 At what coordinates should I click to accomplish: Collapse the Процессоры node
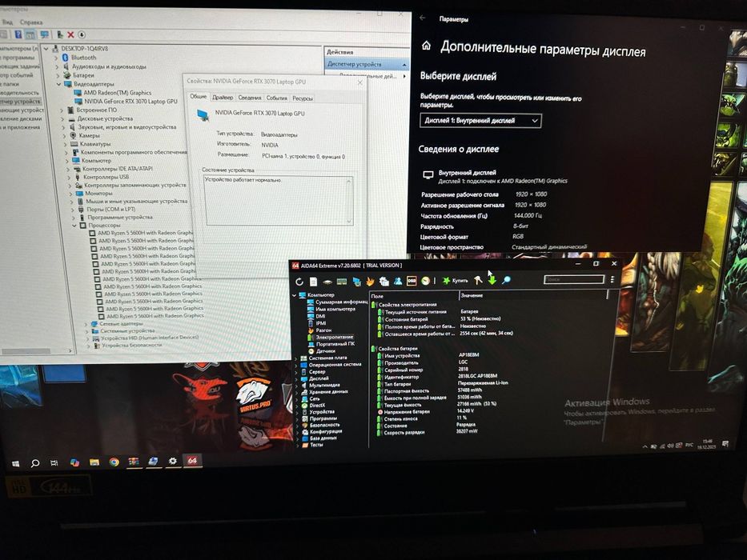point(74,226)
